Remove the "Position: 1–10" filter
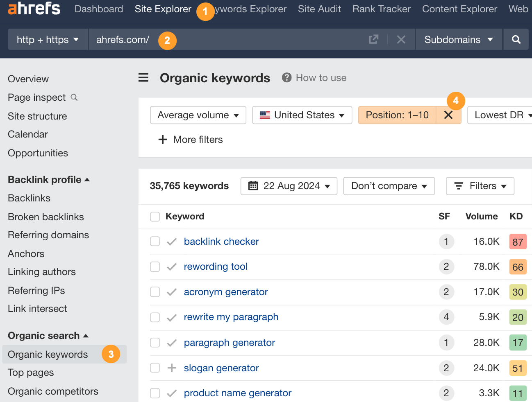Screen dimensions: 532x402 point(448,115)
